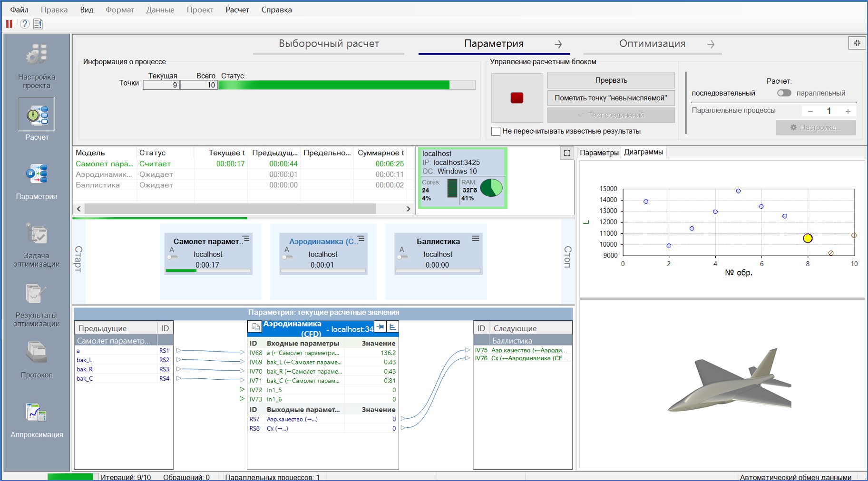Screen dimensions: 868x481
Task: Open the Аэродинамика block hamburger menu
Action: pyautogui.click(x=361, y=239)
